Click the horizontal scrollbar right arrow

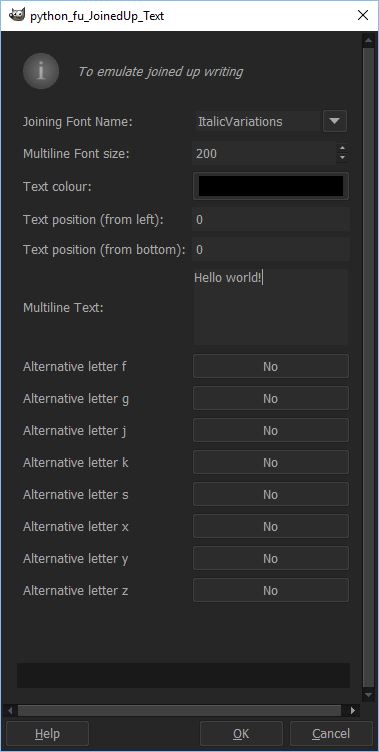353,710
